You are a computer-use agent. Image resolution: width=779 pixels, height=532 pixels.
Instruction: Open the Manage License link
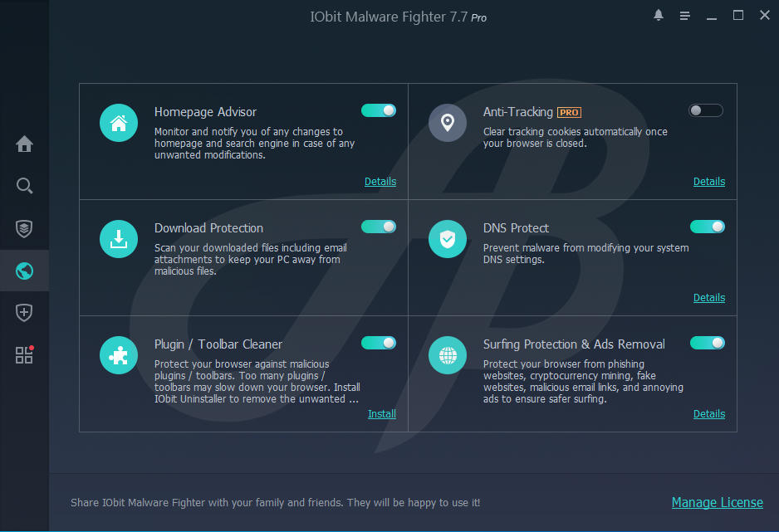717,503
